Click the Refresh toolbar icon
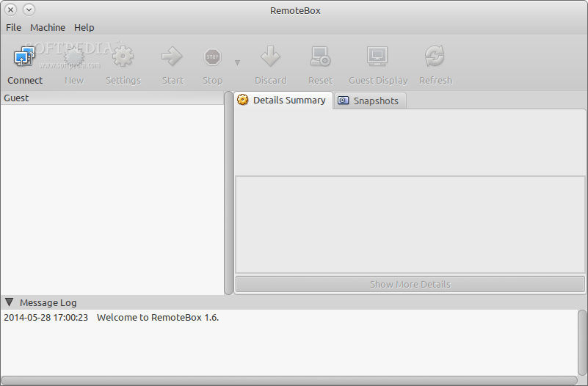This screenshot has width=588, height=386. coord(435,57)
